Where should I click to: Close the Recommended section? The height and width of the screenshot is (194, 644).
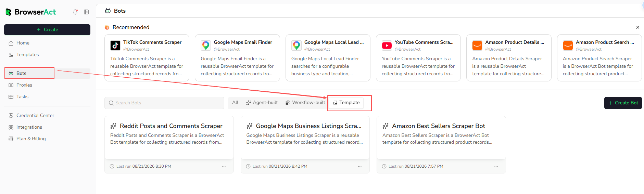[x=638, y=27]
